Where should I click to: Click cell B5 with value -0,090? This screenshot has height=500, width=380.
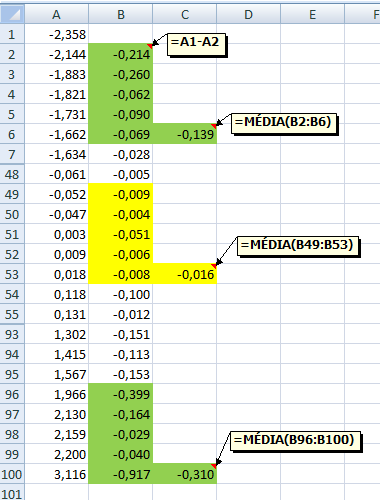click(121, 114)
